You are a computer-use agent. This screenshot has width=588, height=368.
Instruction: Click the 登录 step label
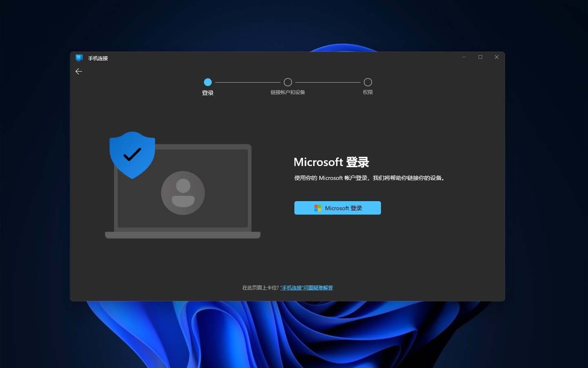(208, 93)
